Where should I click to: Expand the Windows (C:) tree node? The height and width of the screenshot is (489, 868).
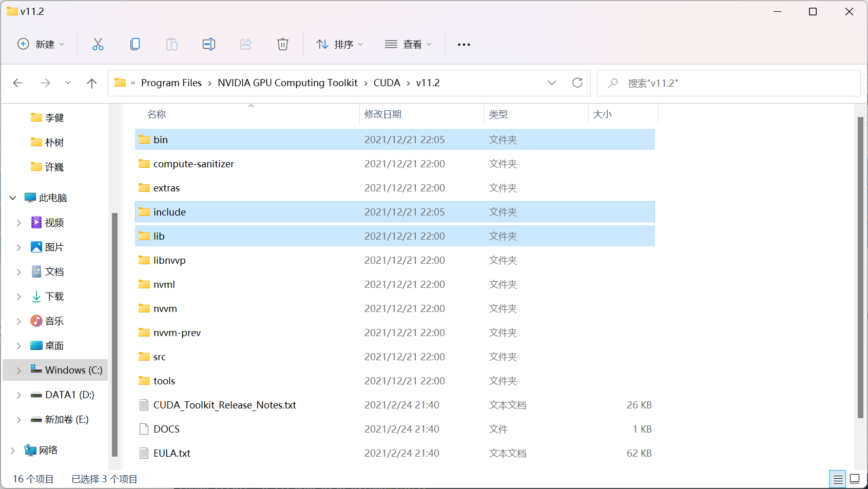pyautogui.click(x=19, y=370)
